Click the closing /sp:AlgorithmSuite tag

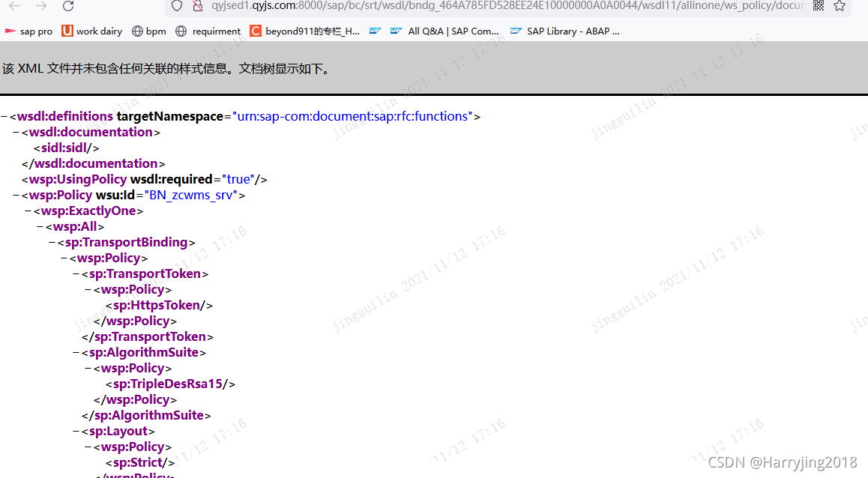coord(146,416)
